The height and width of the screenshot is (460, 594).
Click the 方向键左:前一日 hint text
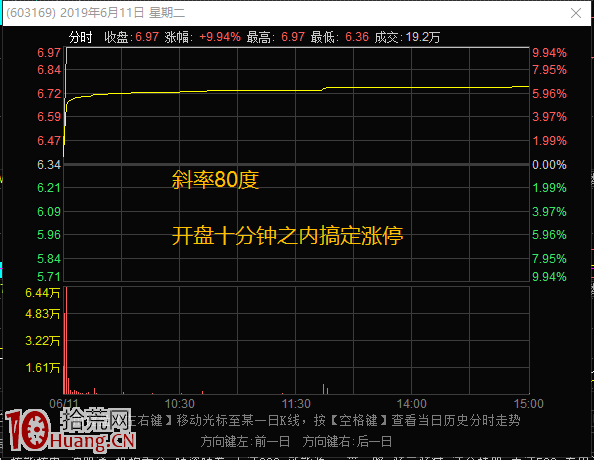[245, 441]
